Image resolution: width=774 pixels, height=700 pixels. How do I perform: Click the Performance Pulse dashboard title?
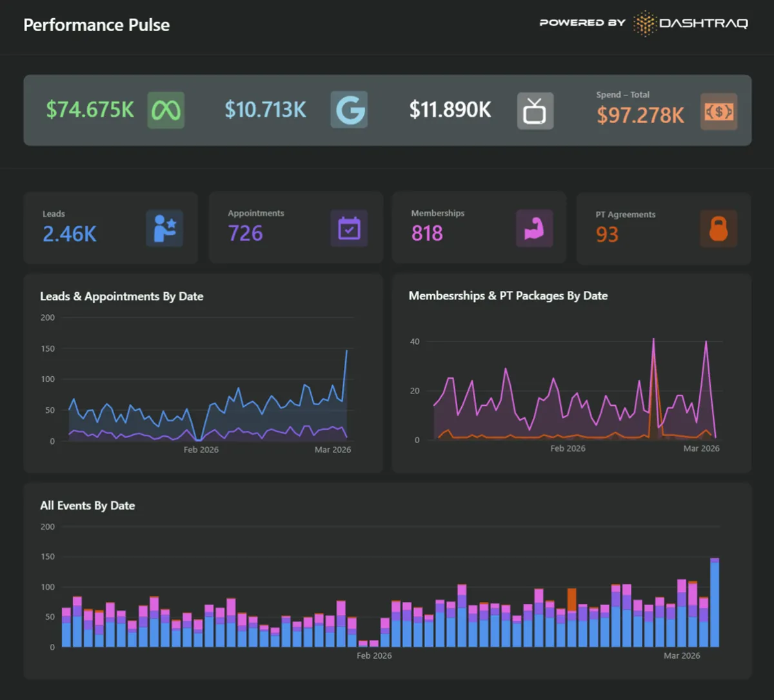point(97,25)
